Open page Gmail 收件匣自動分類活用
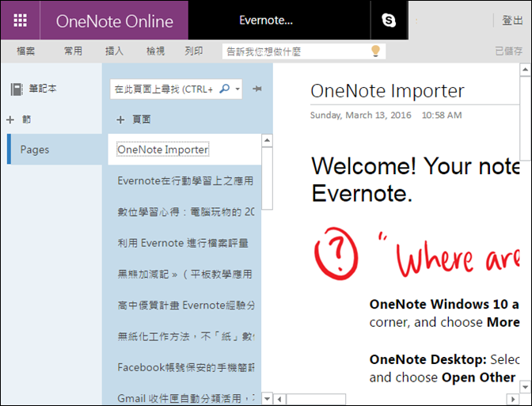Viewport: 532px width, 406px height. tap(184, 398)
